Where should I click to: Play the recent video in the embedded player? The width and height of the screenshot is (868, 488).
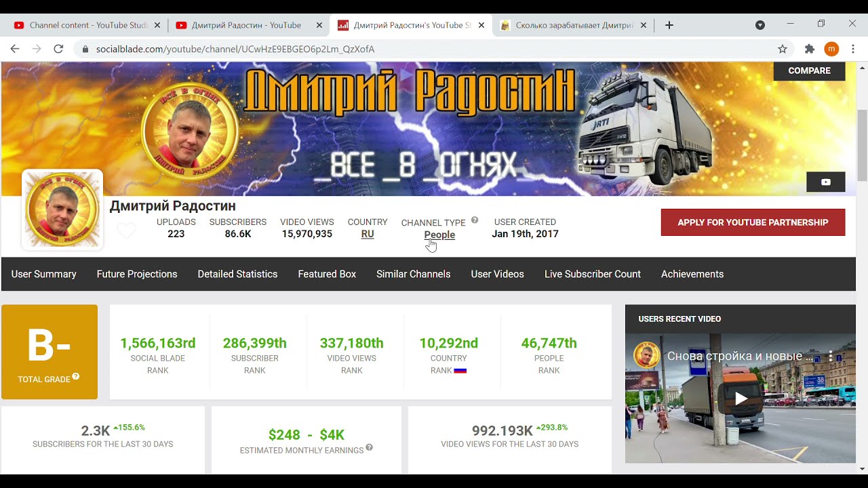[x=741, y=399]
